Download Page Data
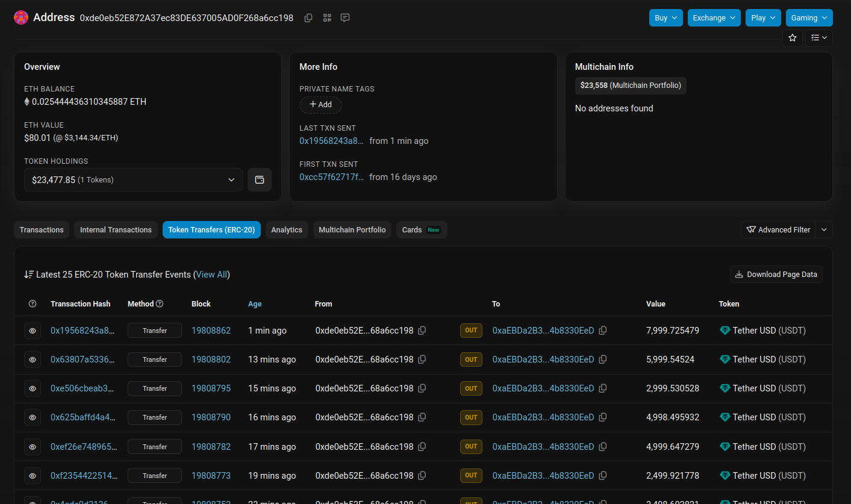This screenshot has width=851, height=504. point(776,274)
